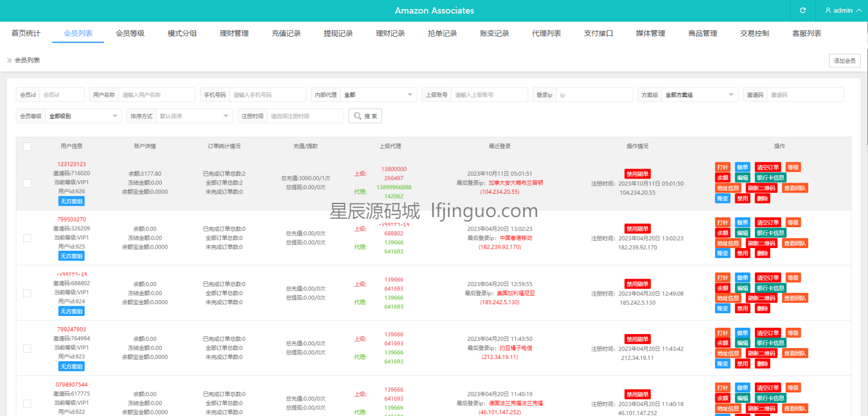Image resolution: width=868 pixels, height=416 pixels.
Task: Click into the 上级账号 input field
Action: [x=489, y=95]
